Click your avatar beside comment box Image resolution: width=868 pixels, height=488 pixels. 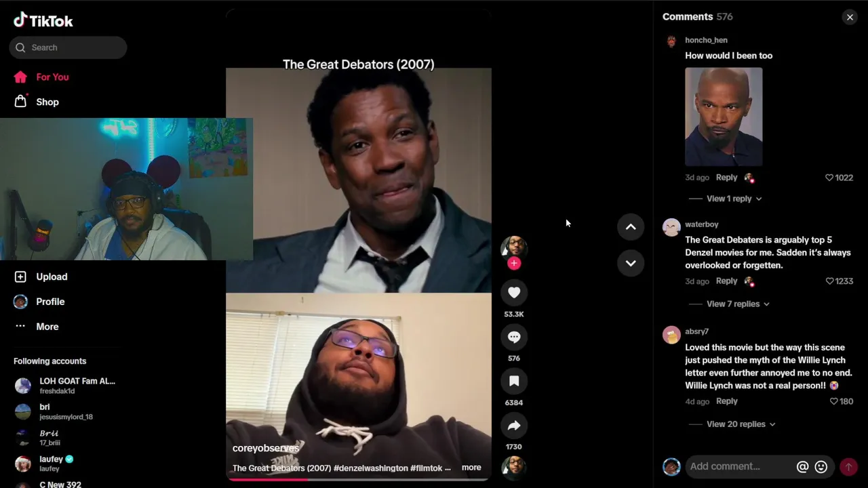[x=671, y=466]
